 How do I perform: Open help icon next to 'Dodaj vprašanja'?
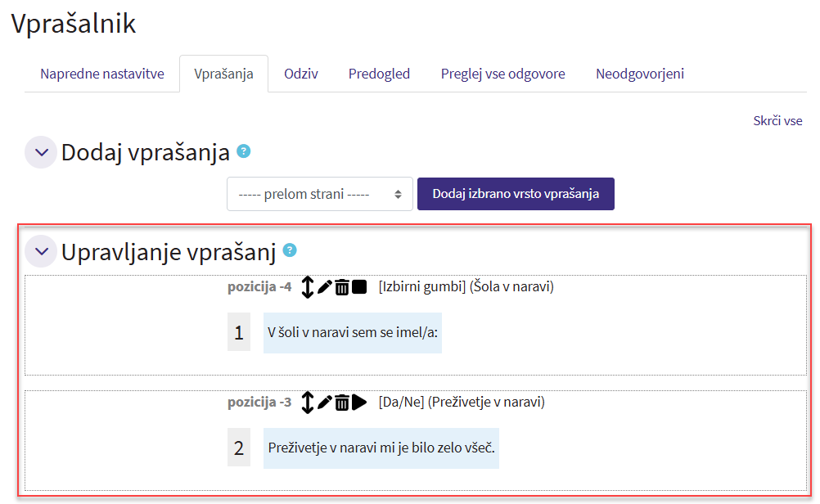click(x=243, y=151)
